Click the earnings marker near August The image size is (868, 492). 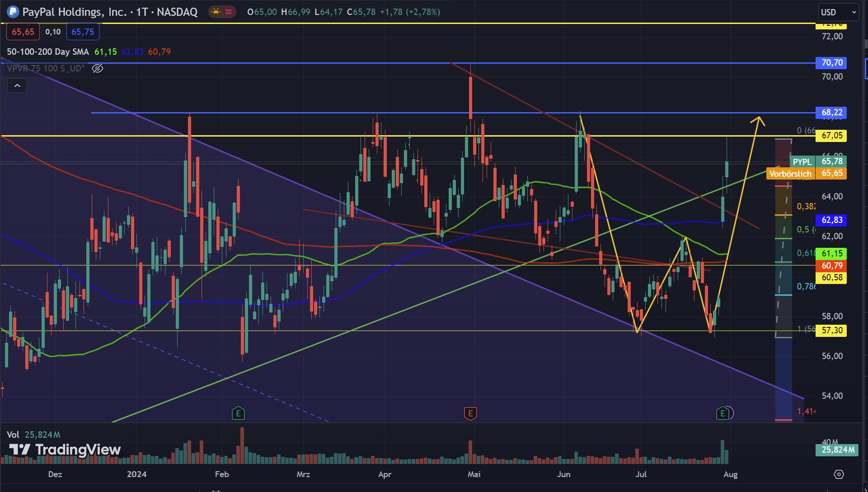pos(723,413)
